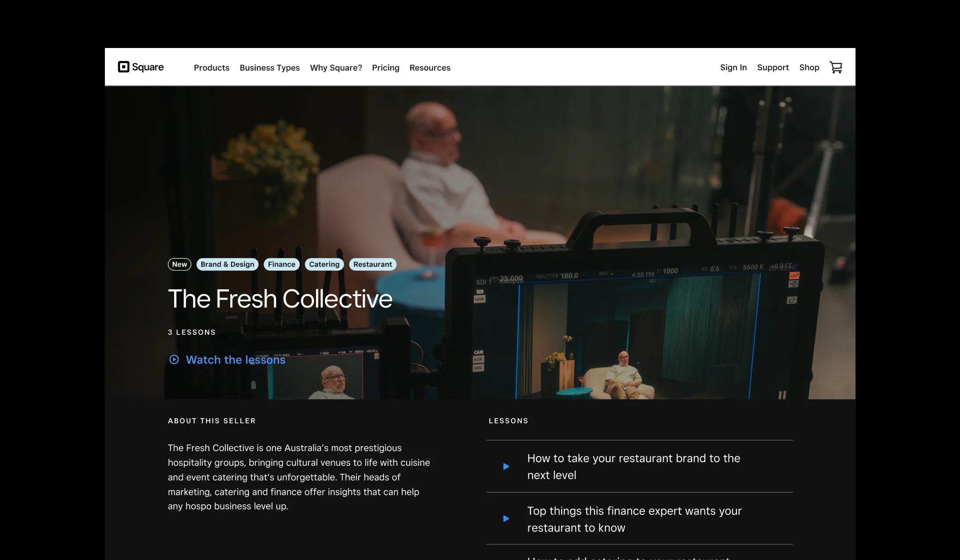This screenshot has height=560, width=960.
Task: Open the Support link
Action: (773, 68)
